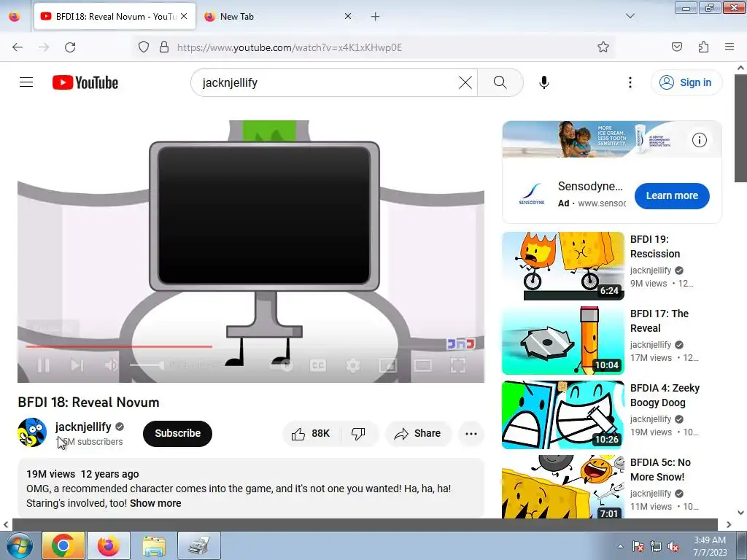
Task: Open muted volume tray icon
Action: (x=673, y=547)
